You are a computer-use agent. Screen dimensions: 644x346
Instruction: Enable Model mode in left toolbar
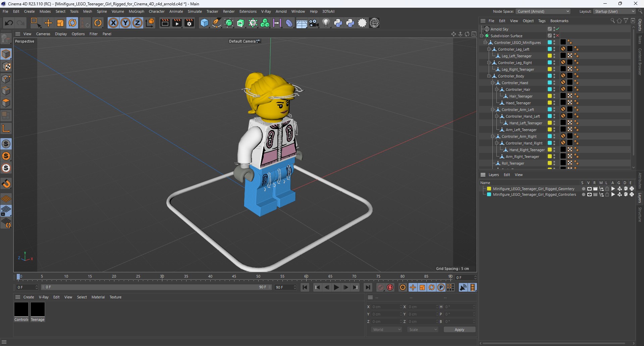coord(6,54)
